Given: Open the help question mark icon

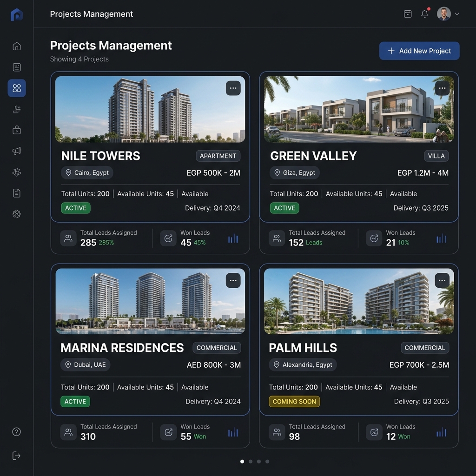Looking at the screenshot, I should (x=16, y=432).
